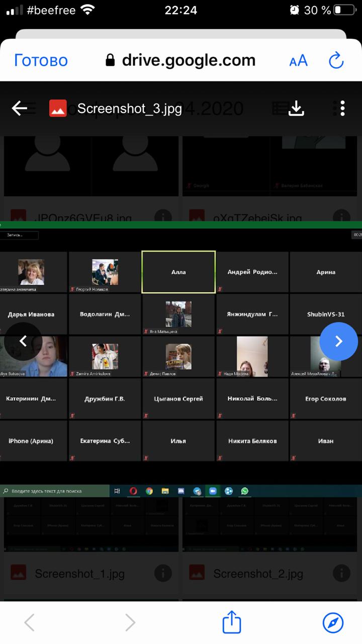The width and height of the screenshot is (362, 644).
Task: Open info for Screenshot_1.jpg
Action: pos(162,573)
